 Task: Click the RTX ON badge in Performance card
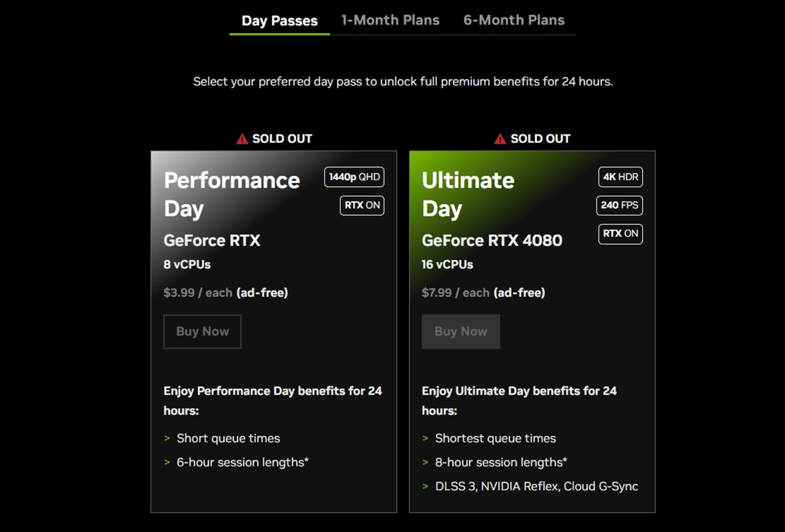coord(362,205)
